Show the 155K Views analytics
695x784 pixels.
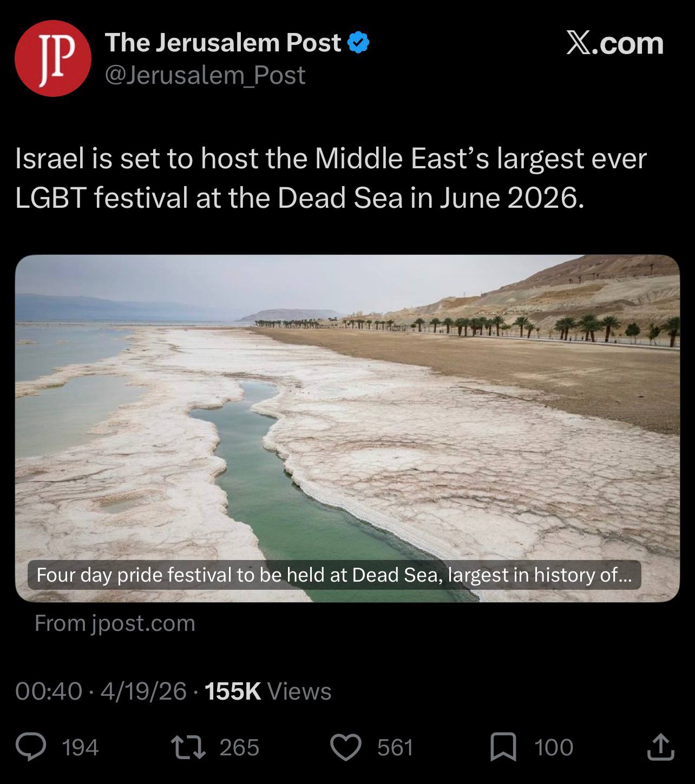(268, 691)
